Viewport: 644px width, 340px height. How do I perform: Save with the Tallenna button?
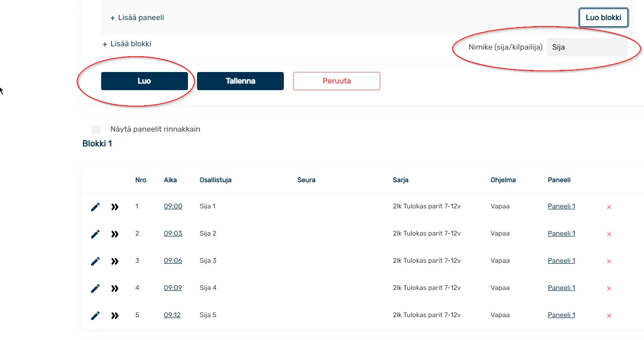[240, 81]
